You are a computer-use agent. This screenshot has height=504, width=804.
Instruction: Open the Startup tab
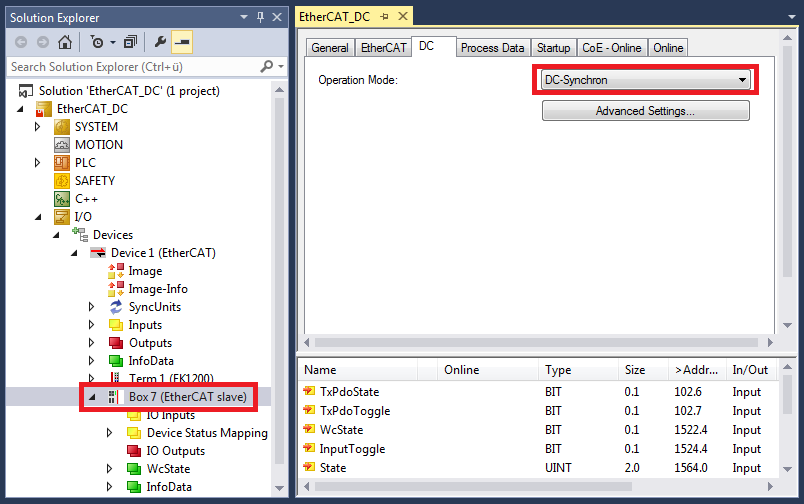point(553,48)
